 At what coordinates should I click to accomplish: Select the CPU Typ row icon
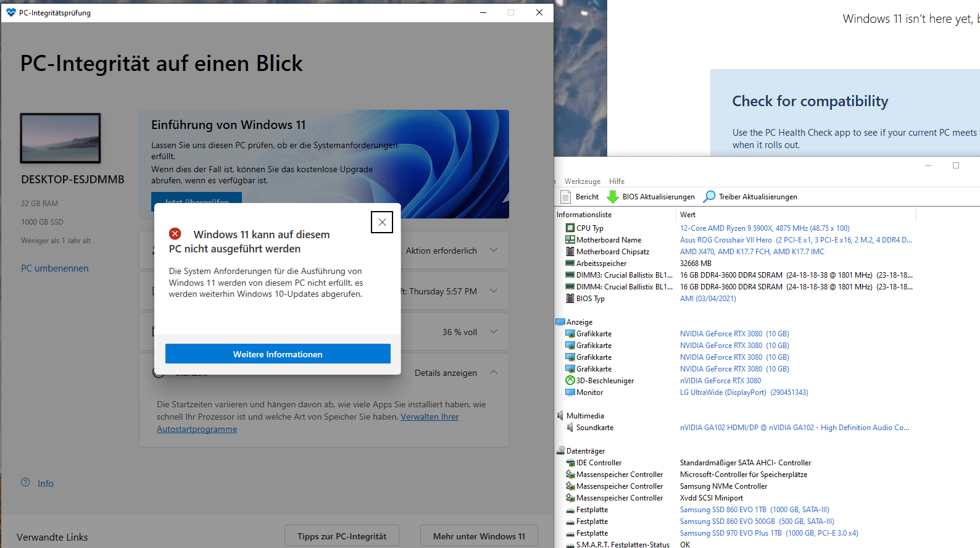pyautogui.click(x=570, y=228)
